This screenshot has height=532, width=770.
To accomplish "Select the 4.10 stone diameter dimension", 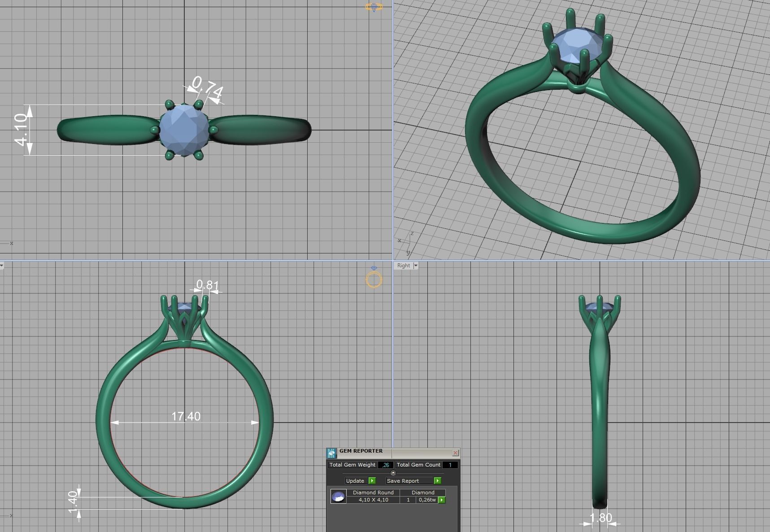I will (x=21, y=130).
